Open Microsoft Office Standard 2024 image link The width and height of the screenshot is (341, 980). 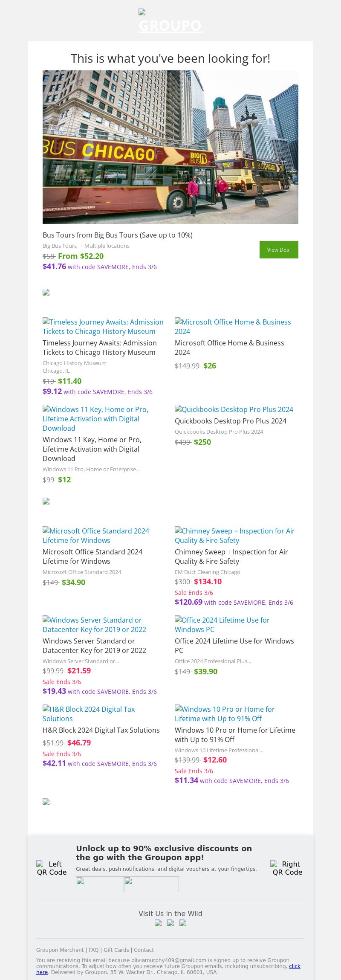[96, 536]
